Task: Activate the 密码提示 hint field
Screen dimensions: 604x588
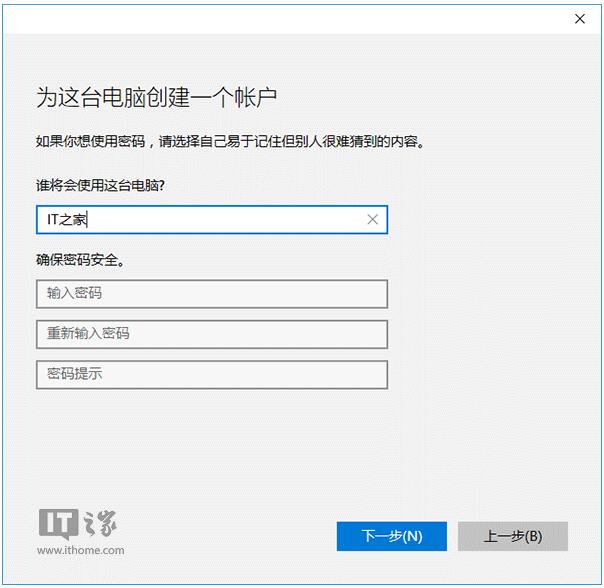Action: click(x=211, y=374)
